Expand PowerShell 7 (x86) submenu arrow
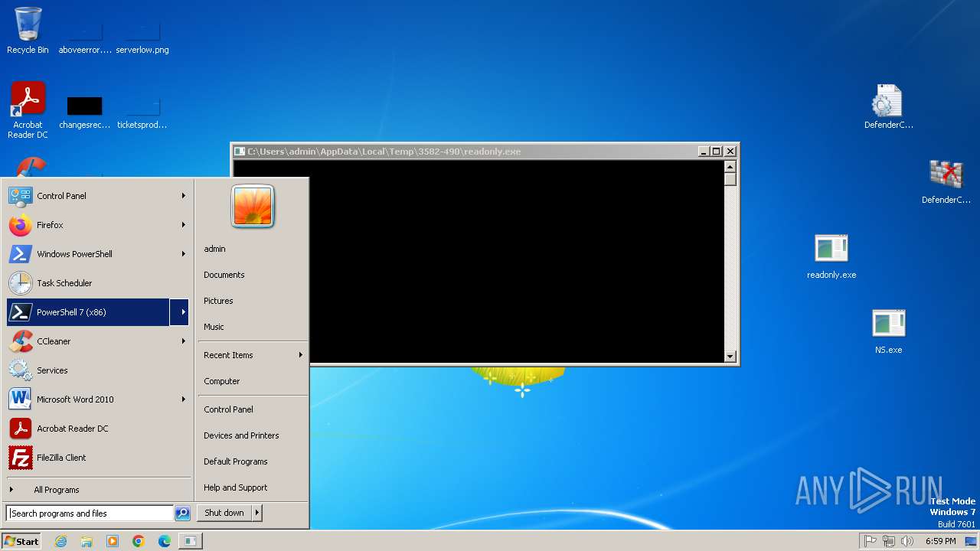The image size is (980, 551). pyautogui.click(x=180, y=312)
